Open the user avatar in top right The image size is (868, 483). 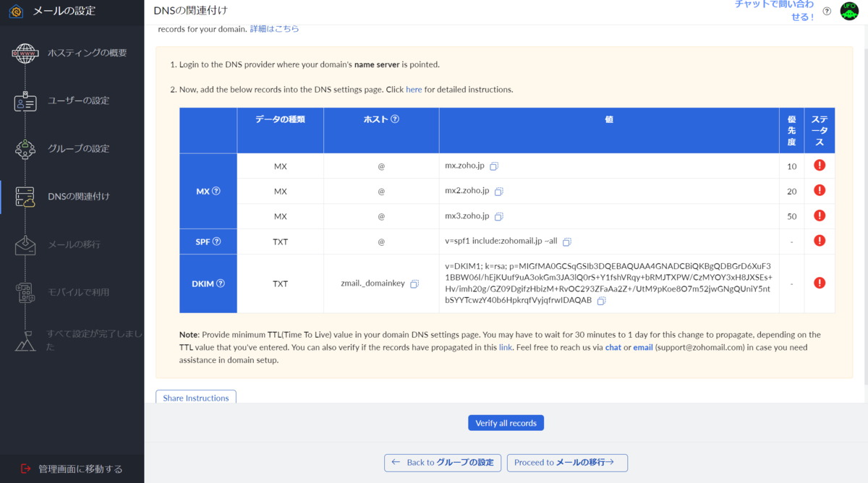click(x=849, y=11)
